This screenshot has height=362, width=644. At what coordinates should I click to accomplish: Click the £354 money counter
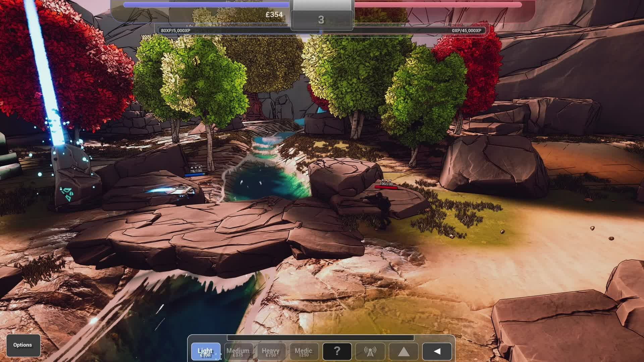click(x=274, y=15)
